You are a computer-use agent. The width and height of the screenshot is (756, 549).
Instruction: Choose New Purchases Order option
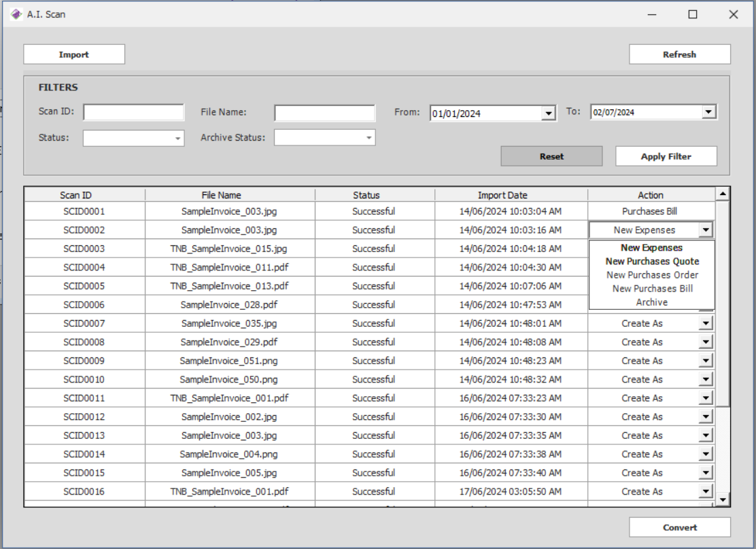(x=652, y=275)
